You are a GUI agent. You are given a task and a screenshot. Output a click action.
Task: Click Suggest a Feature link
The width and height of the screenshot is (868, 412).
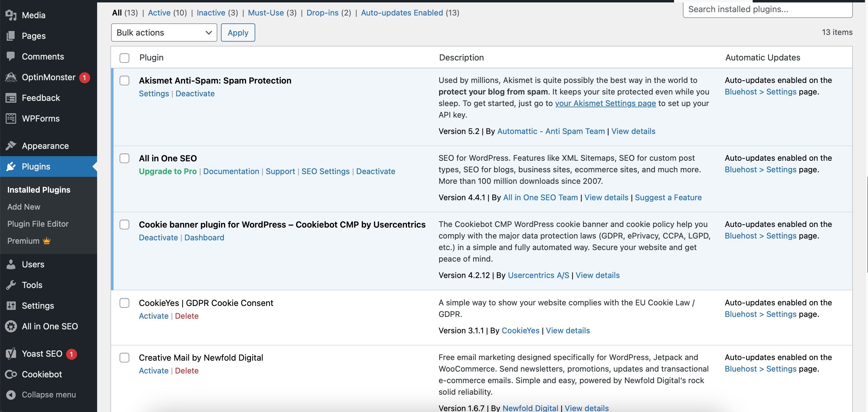point(668,197)
